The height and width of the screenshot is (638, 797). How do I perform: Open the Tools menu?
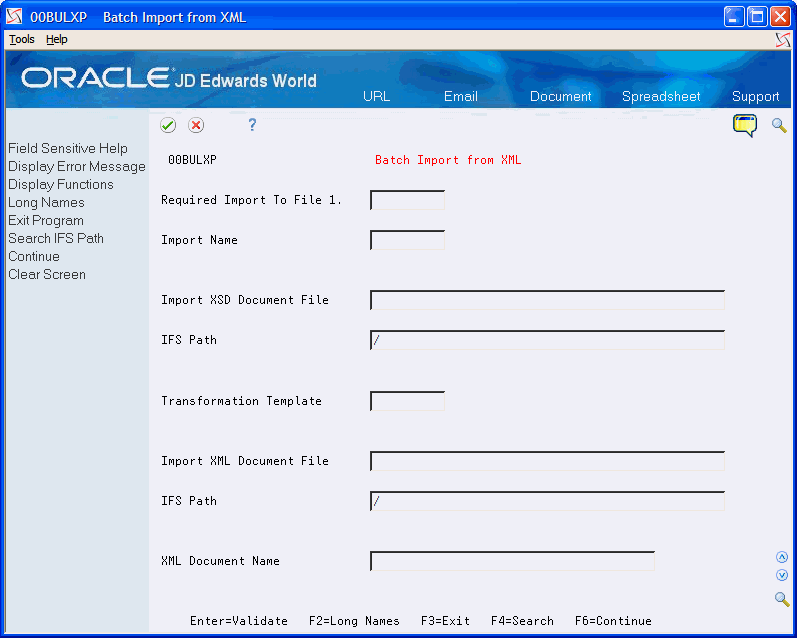(x=22, y=39)
